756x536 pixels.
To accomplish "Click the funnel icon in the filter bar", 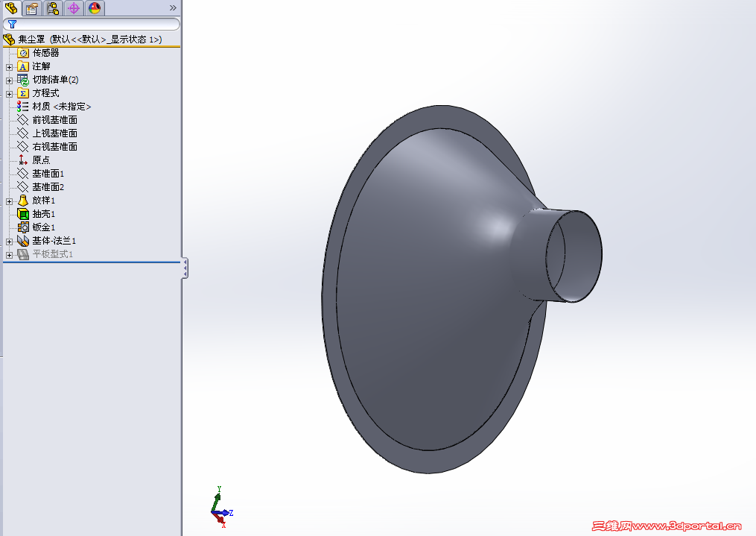I will point(12,25).
